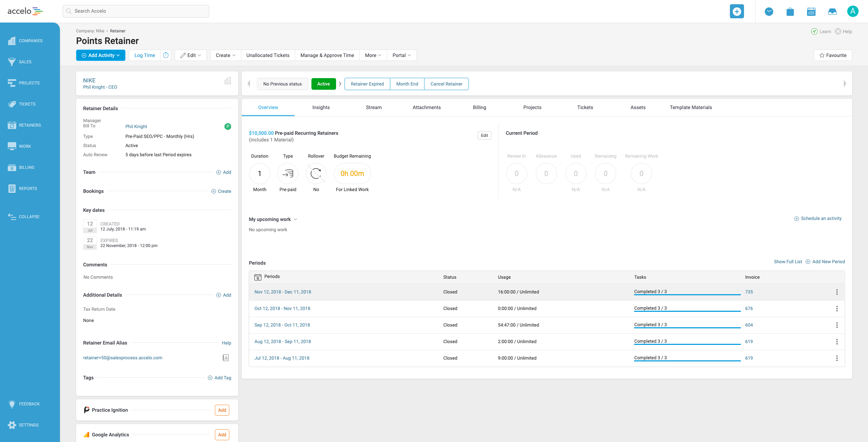Click the retainer email alias contact icon
Image resolution: width=868 pixels, height=442 pixels.
tap(226, 358)
